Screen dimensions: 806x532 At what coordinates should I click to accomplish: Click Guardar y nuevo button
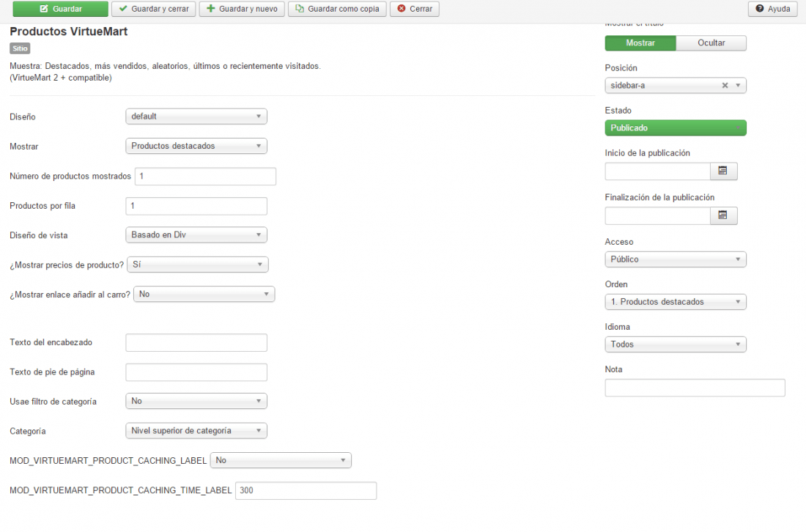click(x=242, y=9)
